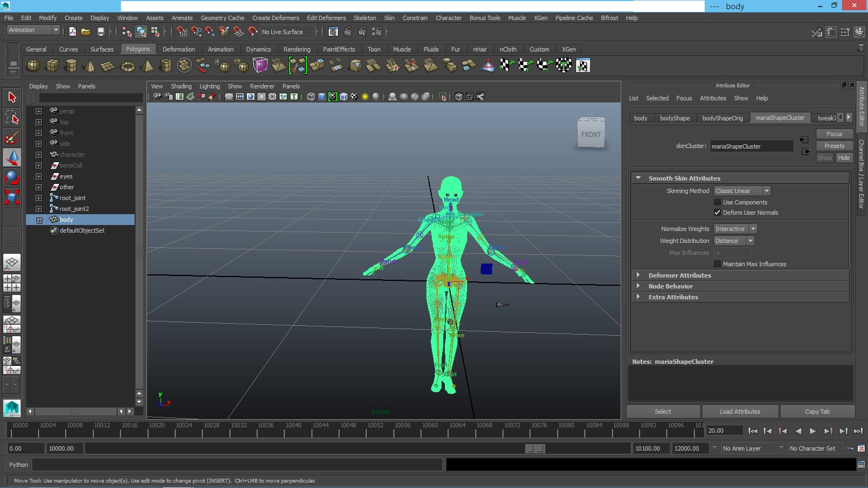The image size is (868, 488).
Task: Click Play forwards on the timeline
Action: coord(813,431)
